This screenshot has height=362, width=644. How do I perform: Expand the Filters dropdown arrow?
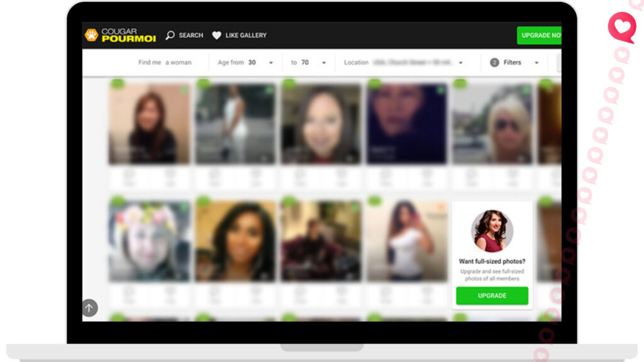click(536, 63)
